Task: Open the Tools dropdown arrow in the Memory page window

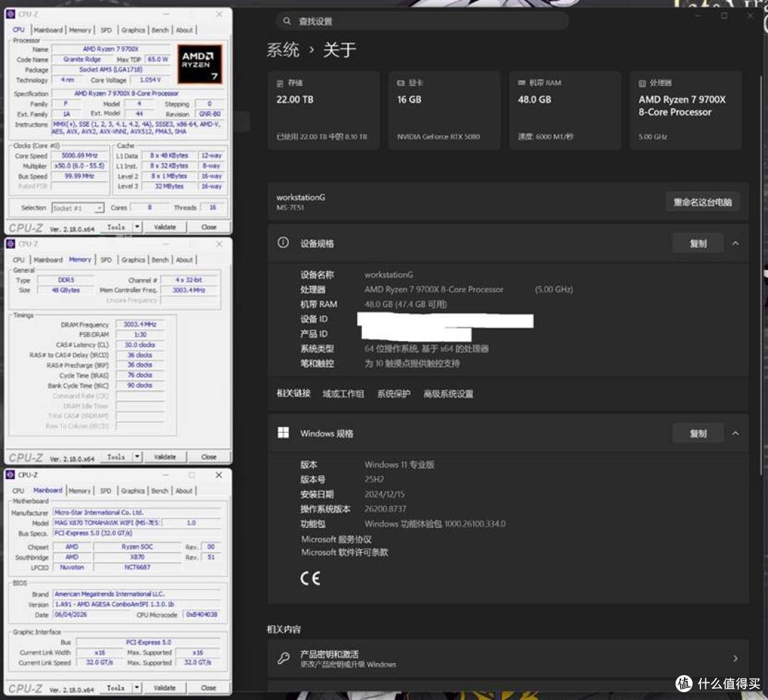Action: 137,457
